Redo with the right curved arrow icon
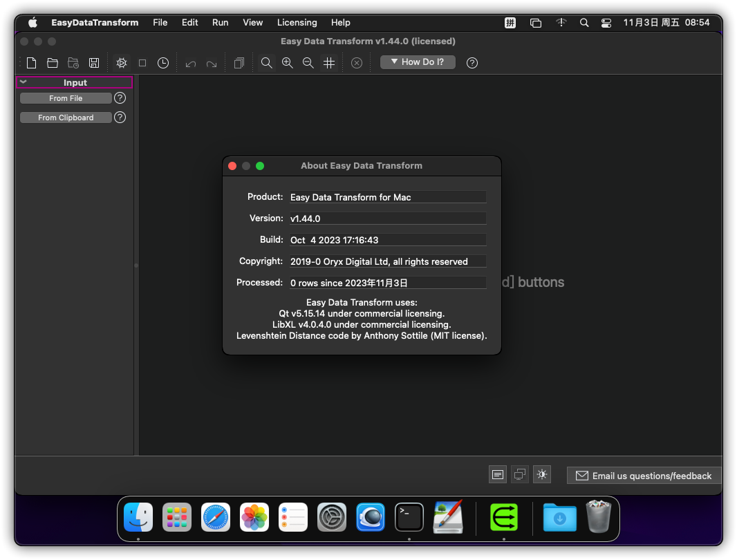 (212, 63)
